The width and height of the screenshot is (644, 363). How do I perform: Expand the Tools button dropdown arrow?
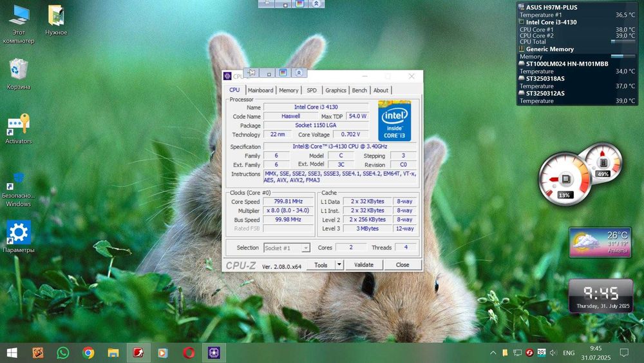tap(339, 265)
